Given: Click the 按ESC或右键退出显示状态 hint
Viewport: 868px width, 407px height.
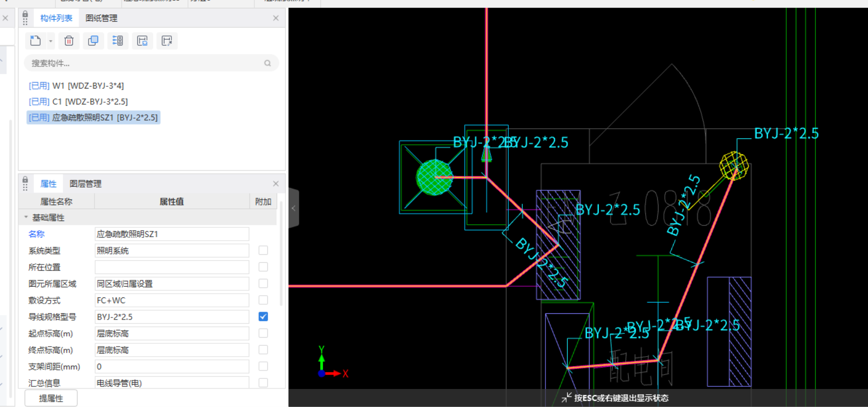Looking at the screenshot, I should coord(621,398).
